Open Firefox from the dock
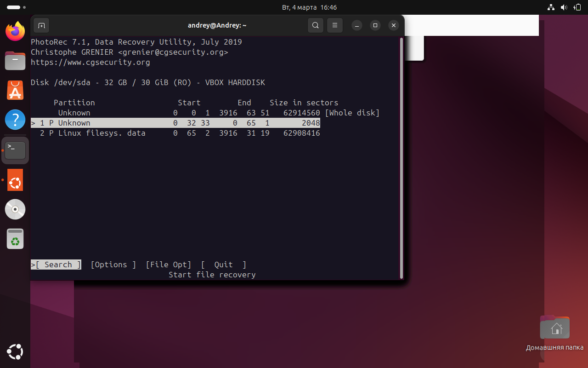Screen dimensions: 588x368 click(15, 31)
